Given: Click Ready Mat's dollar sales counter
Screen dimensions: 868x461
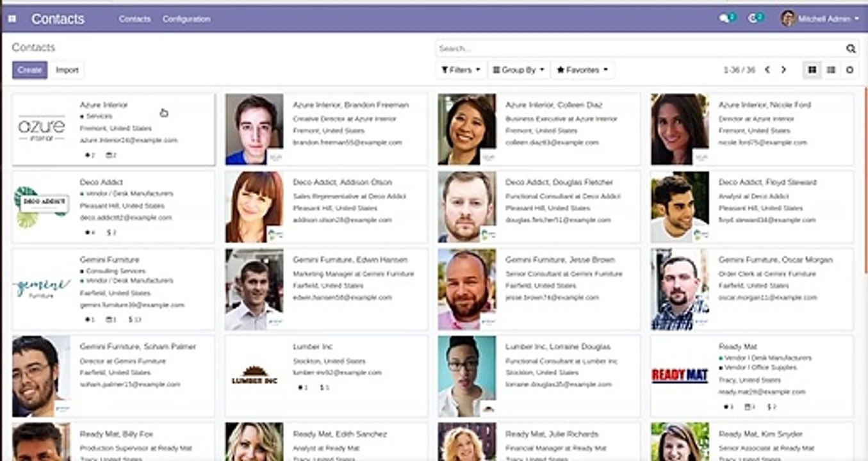Looking at the screenshot, I should point(771,407).
